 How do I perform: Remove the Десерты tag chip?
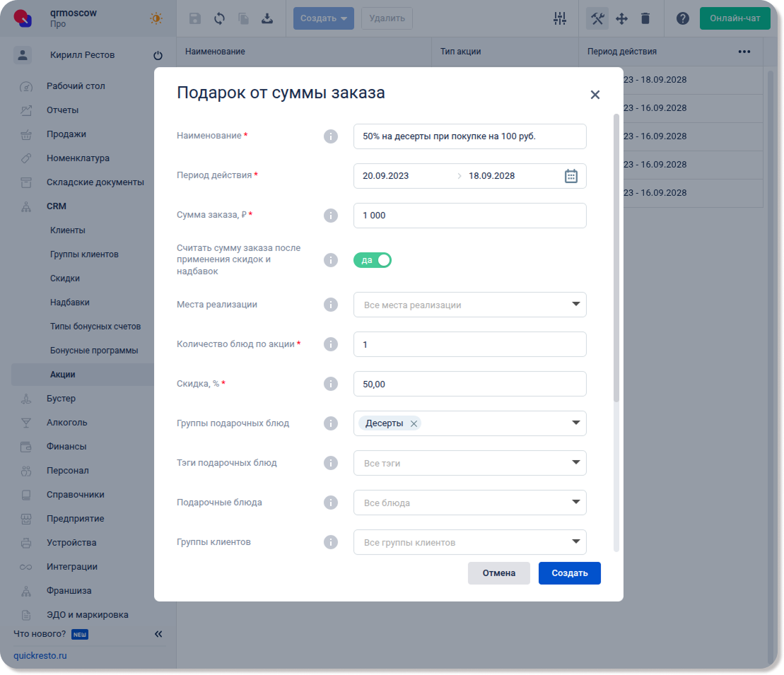[414, 423]
